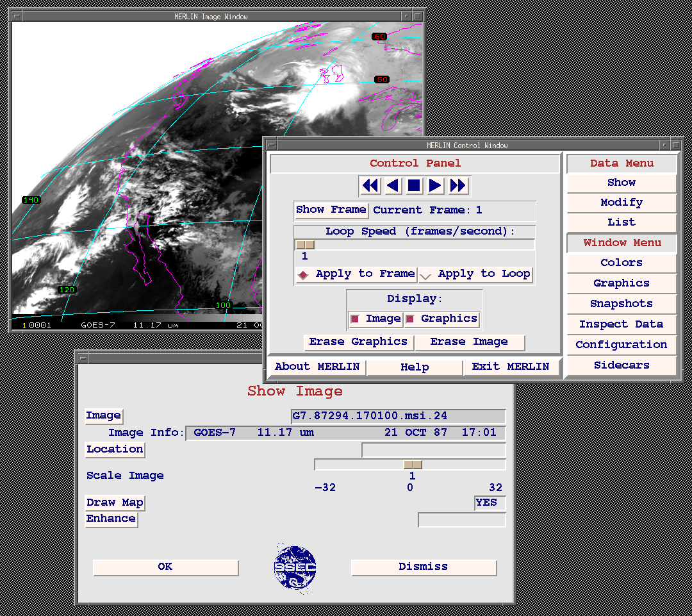Maximize the MERLIN Image Window
Viewport: 692px width, 616px height.
point(418,16)
